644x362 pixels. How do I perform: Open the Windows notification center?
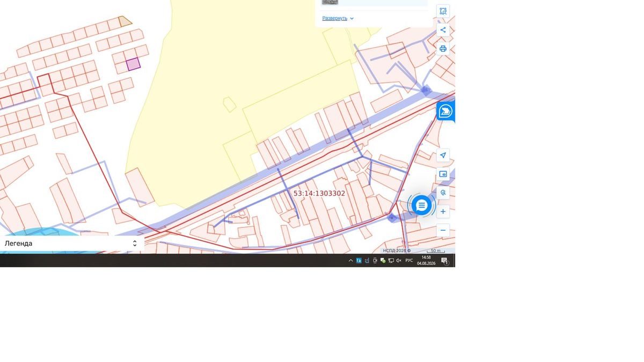tap(444, 261)
